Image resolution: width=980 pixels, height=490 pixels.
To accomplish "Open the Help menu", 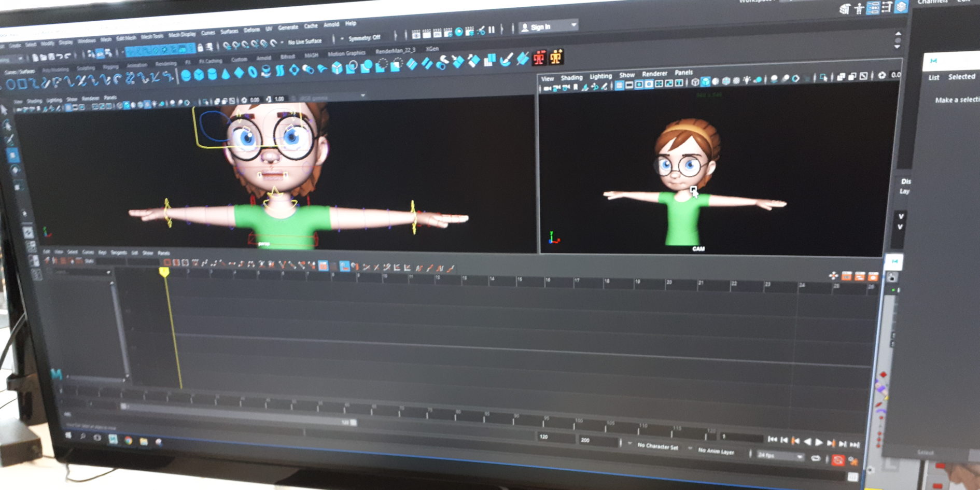I will pyautogui.click(x=351, y=23).
